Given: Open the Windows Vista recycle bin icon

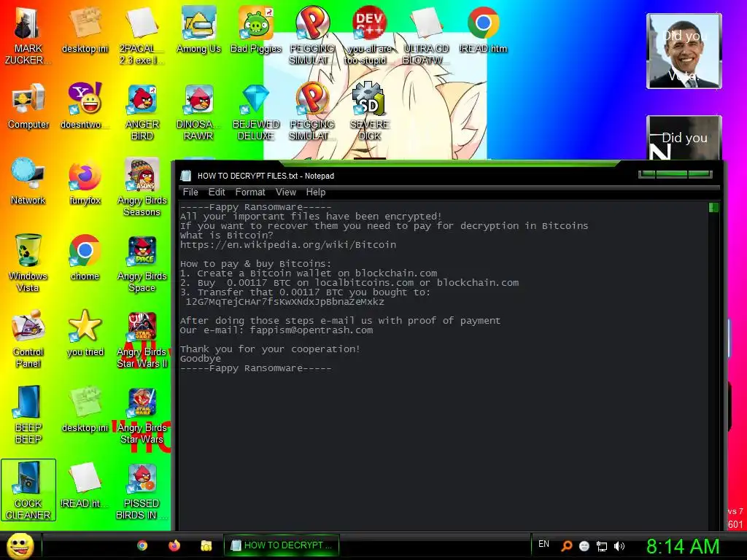Looking at the screenshot, I should 28,263.
